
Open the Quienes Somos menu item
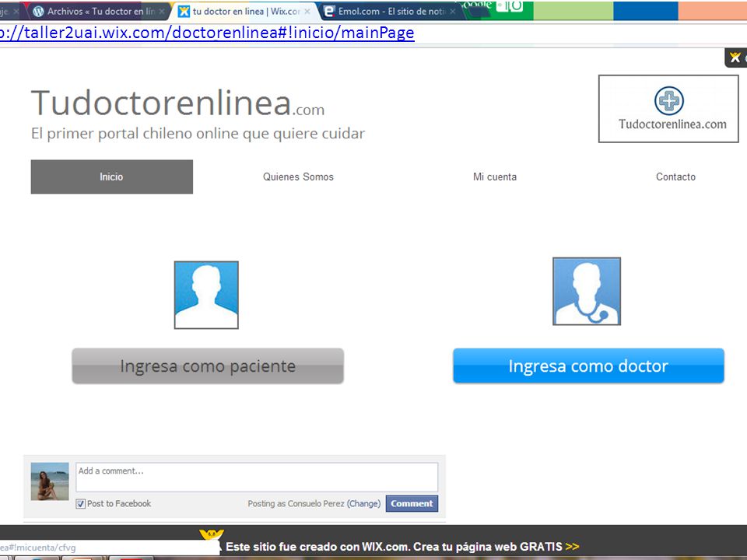[x=298, y=177]
